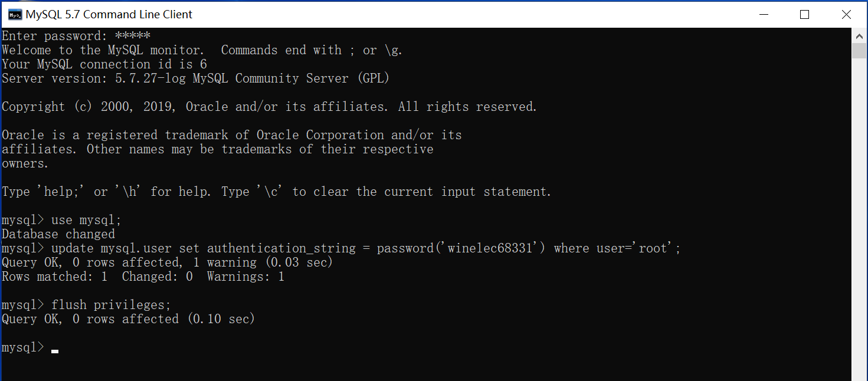Click the 'Query OK, 0 rows affected (0.10 sec)' line
The height and width of the screenshot is (381, 868).
tap(127, 318)
